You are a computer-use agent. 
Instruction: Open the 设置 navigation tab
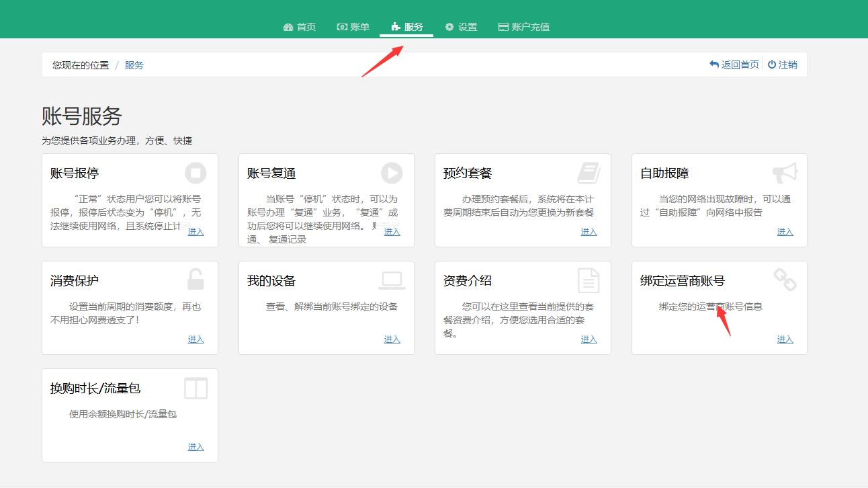[x=461, y=27]
